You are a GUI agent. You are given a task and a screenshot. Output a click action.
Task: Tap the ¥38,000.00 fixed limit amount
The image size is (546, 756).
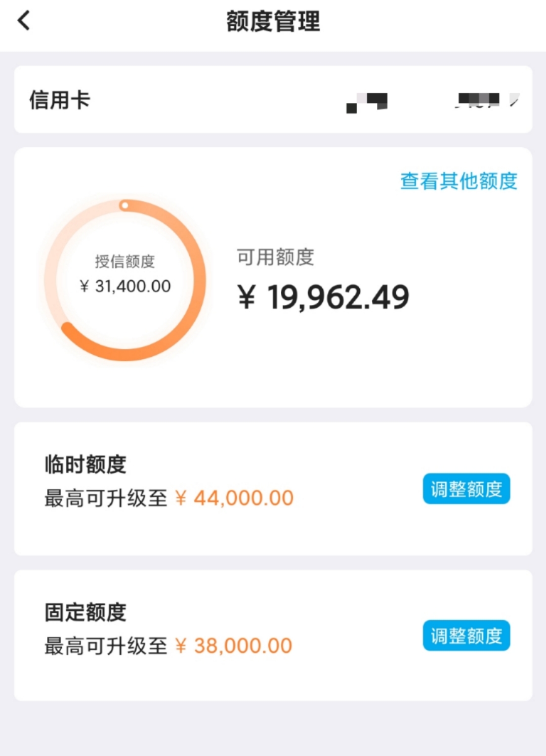point(234,646)
